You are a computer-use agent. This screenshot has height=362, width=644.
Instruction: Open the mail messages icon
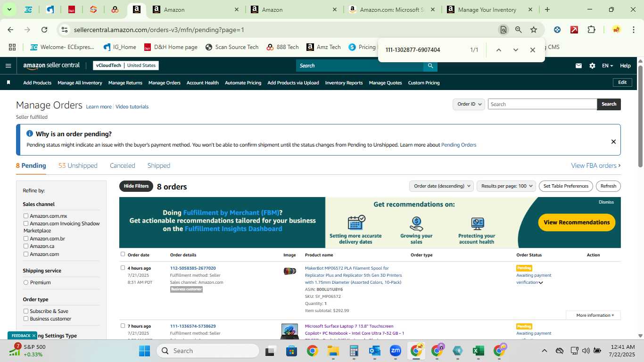pos(578,66)
